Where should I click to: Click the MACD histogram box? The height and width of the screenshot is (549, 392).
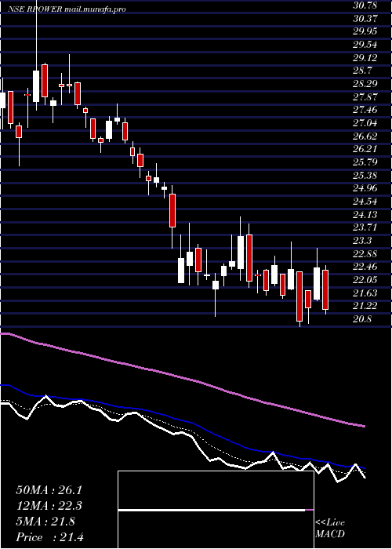[x=216, y=510]
